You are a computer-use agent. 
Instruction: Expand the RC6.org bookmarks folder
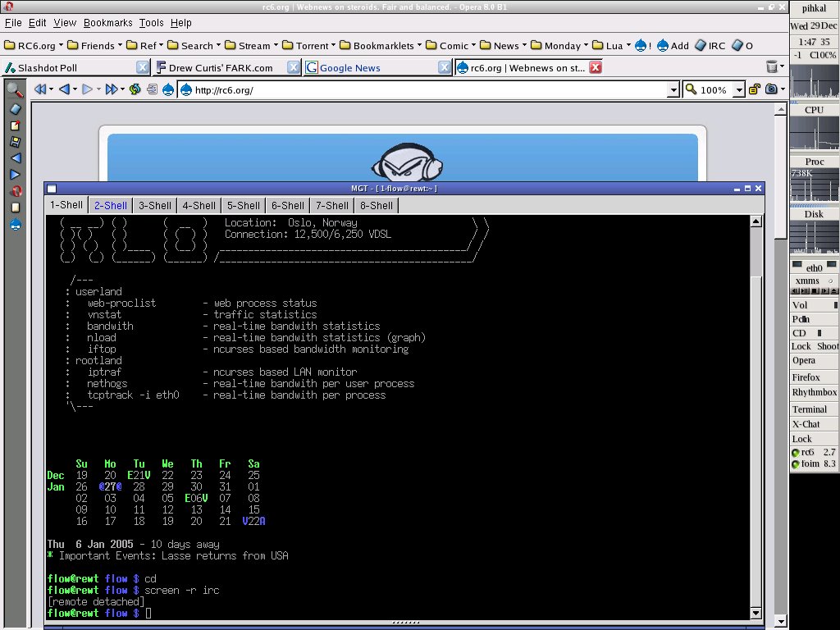(34, 46)
